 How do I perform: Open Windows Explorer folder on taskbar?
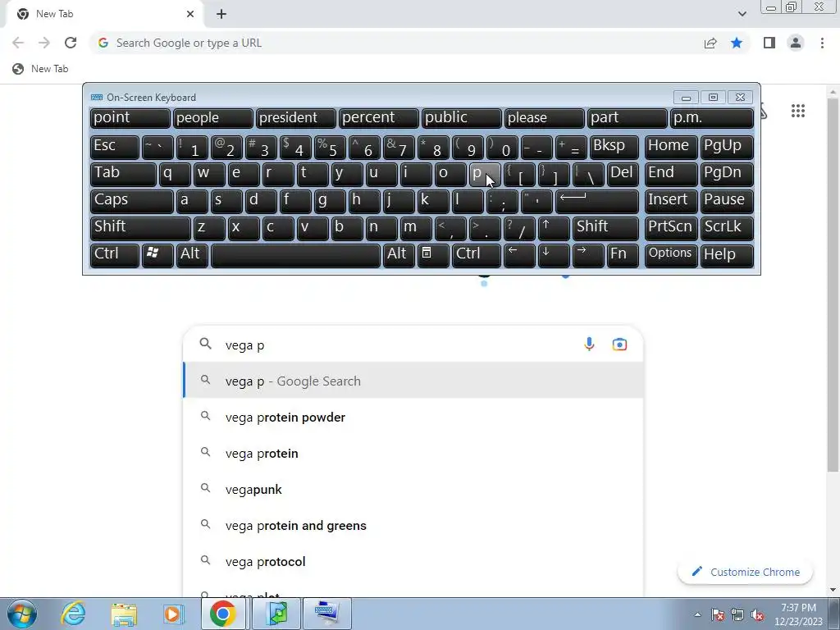123,614
